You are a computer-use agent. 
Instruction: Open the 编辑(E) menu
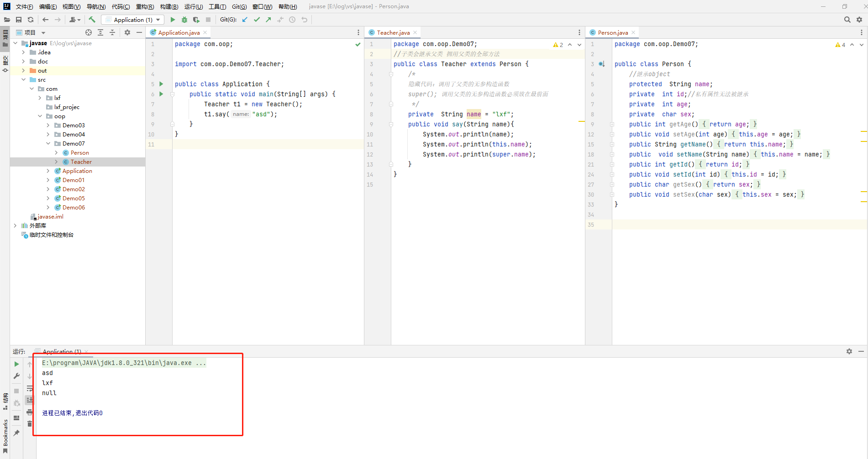(48, 6)
